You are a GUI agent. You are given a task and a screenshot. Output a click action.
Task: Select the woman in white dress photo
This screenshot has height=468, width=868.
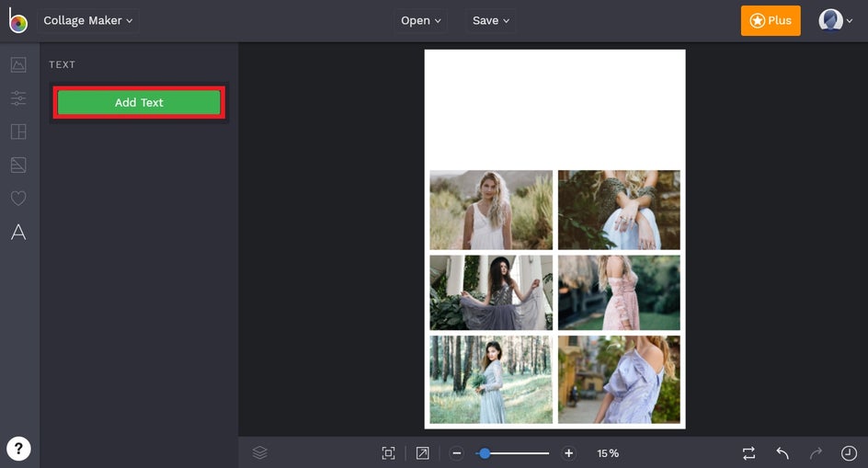pyautogui.click(x=491, y=210)
